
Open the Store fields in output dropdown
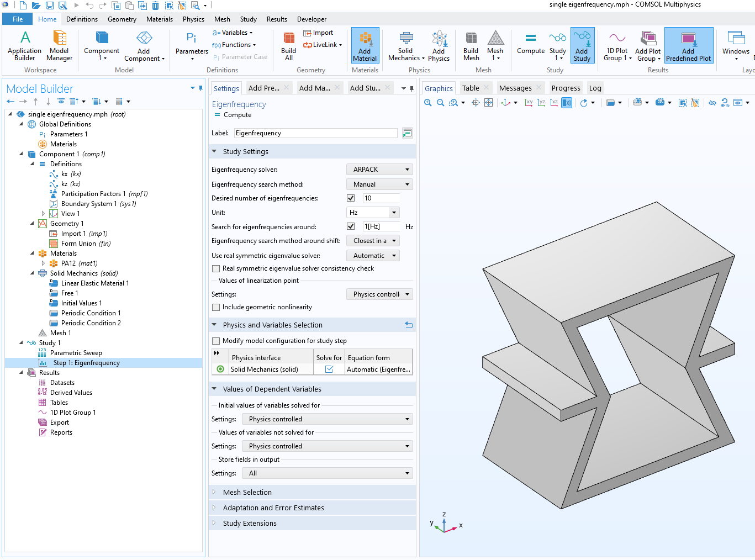point(327,473)
